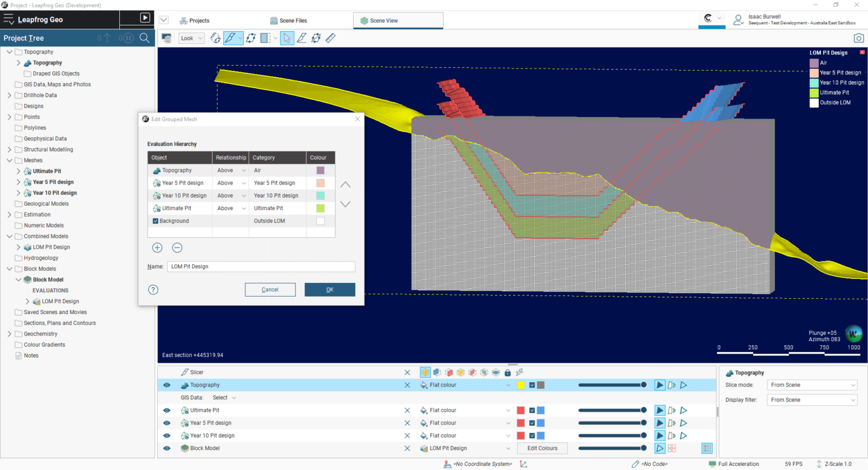Switch to the Projects tab
Viewport: 868px width, 470px height.
(x=194, y=20)
